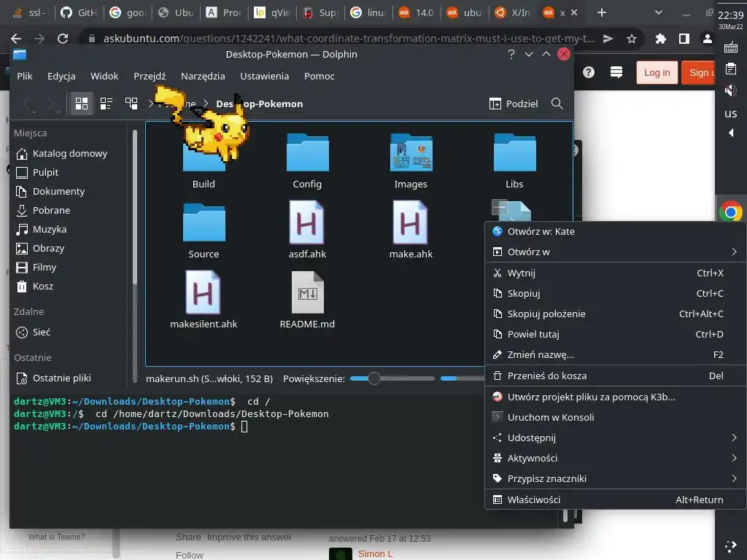Choose Skopiuj położenie in context menu
Image resolution: width=747 pixels, height=560 pixels.
tap(616, 314)
